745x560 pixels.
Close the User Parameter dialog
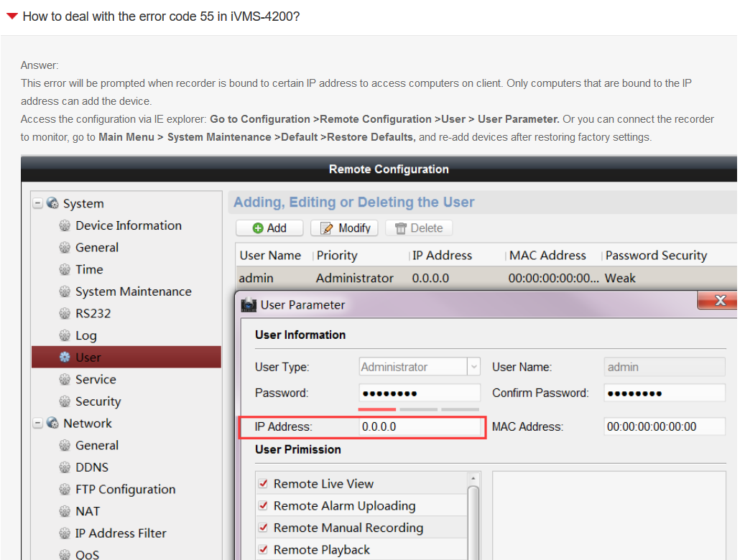coord(719,301)
